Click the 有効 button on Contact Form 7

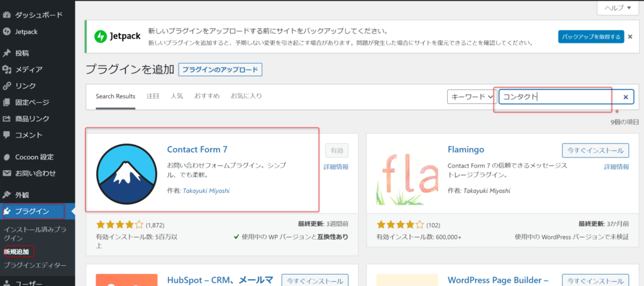tap(337, 151)
